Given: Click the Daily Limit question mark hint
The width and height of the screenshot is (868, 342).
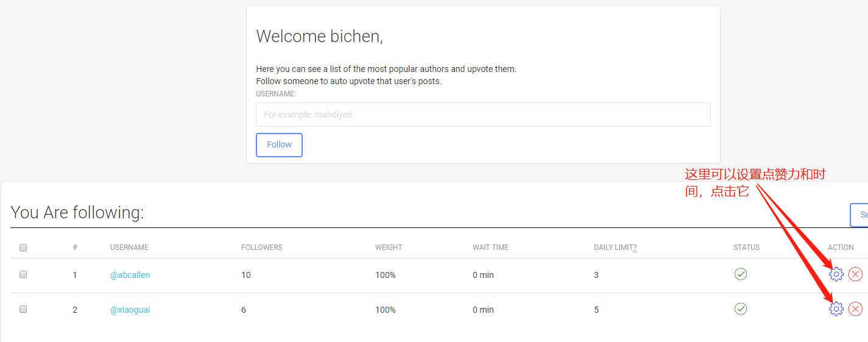Looking at the screenshot, I should pyautogui.click(x=635, y=248).
